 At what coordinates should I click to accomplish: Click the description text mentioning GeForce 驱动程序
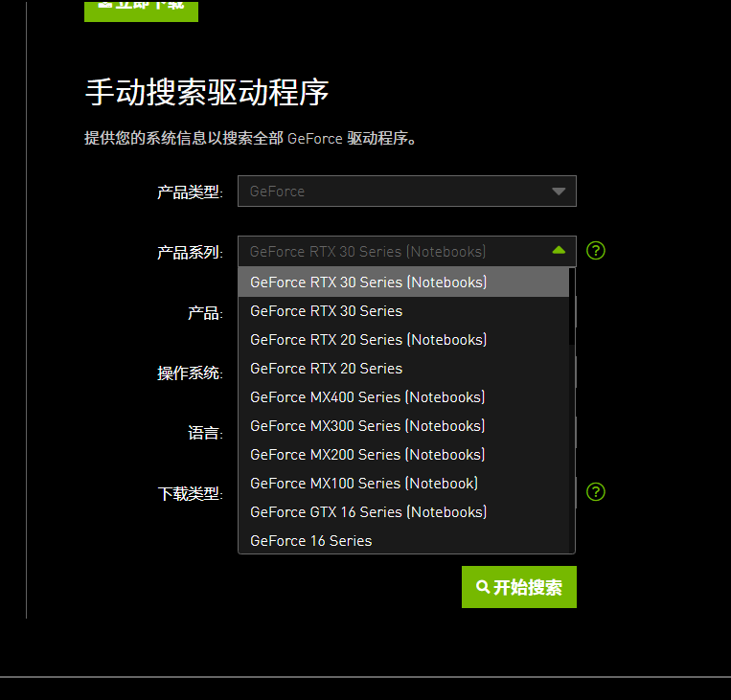[250, 139]
